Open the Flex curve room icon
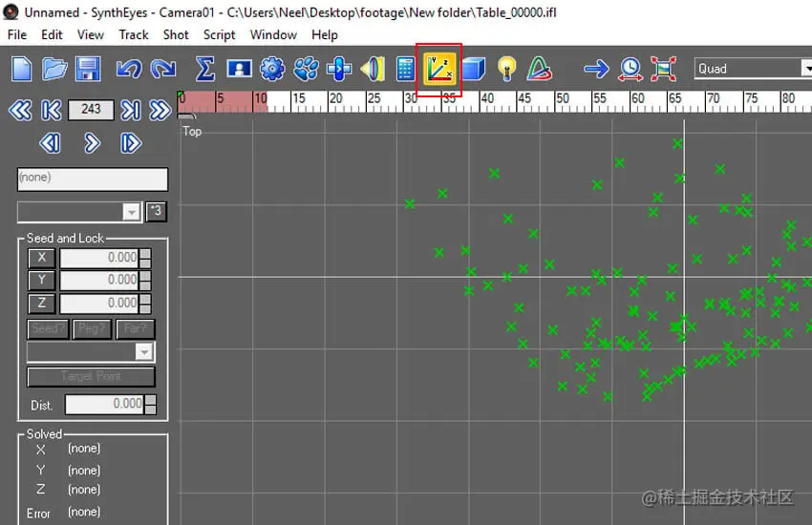Viewport: 812px width, 525px height. coord(540,69)
